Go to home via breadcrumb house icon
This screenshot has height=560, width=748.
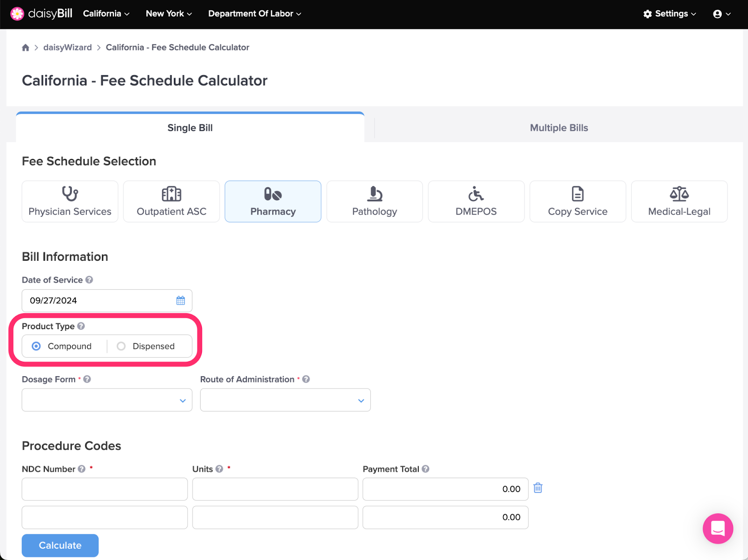26,48
